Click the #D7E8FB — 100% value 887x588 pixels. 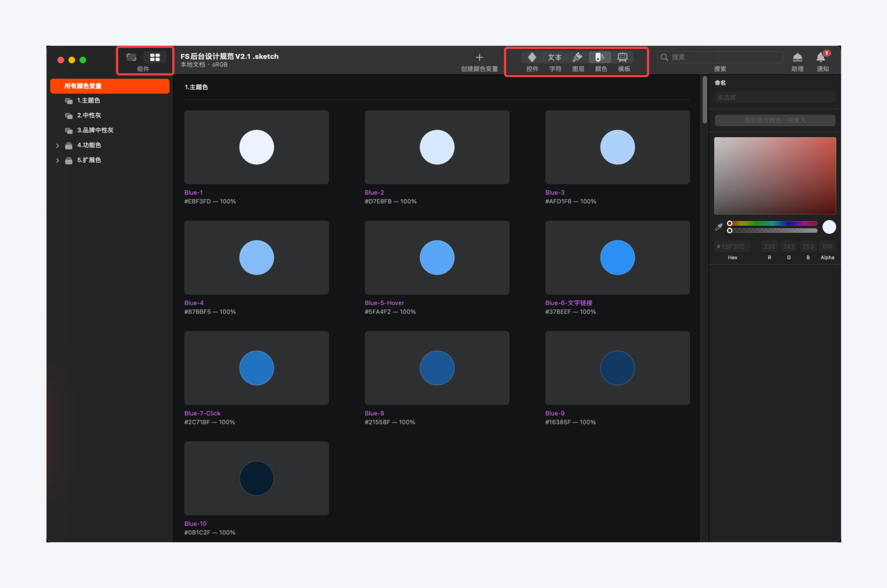tap(391, 201)
